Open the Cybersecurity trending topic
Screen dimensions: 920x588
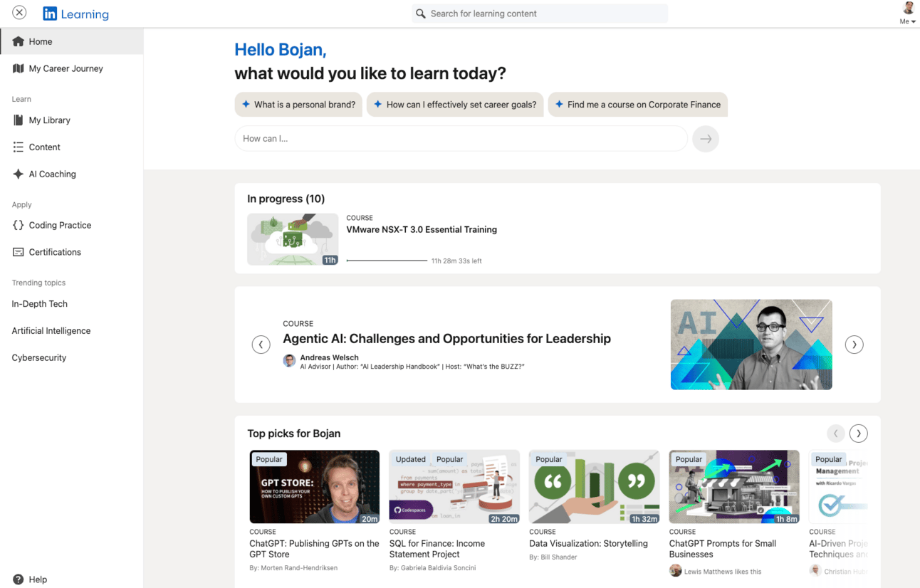pyautogui.click(x=39, y=358)
